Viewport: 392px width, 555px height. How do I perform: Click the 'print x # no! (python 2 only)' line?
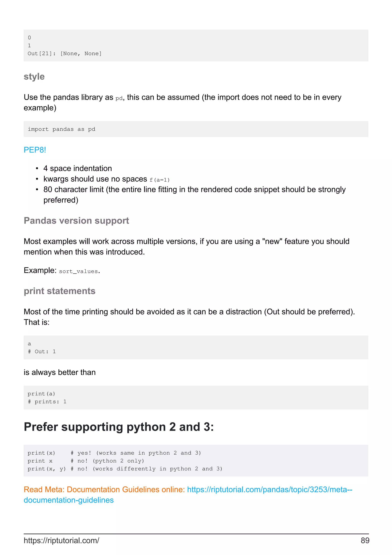click(x=86, y=461)
